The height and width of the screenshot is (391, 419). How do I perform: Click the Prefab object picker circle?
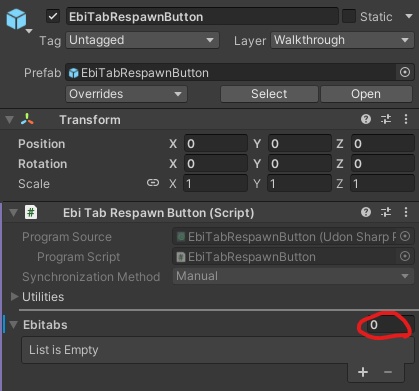(x=405, y=72)
